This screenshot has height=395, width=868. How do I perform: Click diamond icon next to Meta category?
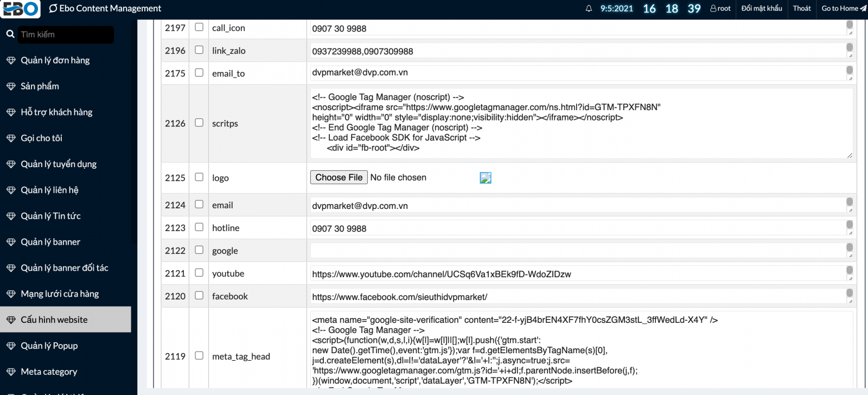click(11, 372)
